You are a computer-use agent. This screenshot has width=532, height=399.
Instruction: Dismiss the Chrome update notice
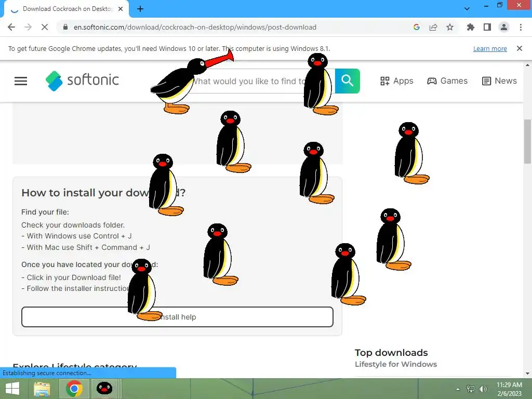[520, 48]
